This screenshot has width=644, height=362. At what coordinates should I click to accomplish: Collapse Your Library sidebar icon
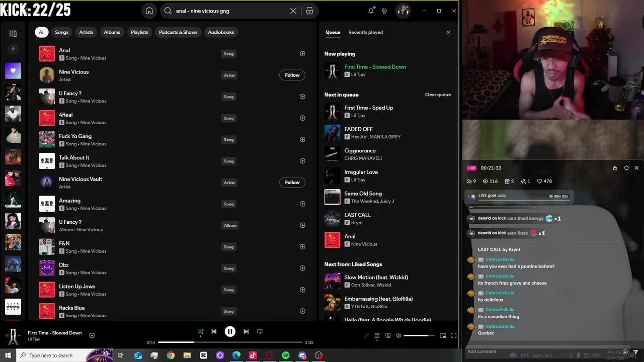(x=13, y=33)
